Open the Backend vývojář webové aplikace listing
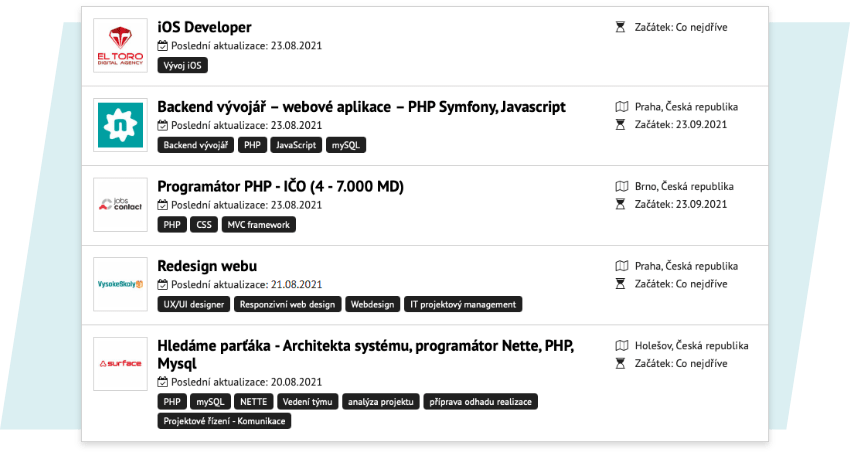 coord(361,107)
